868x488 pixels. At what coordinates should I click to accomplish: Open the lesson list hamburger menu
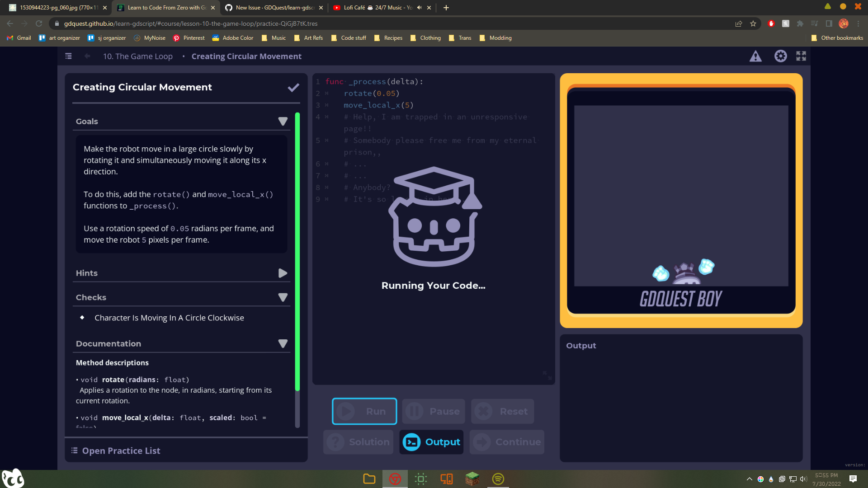pyautogui.click(x=68, y=56)
